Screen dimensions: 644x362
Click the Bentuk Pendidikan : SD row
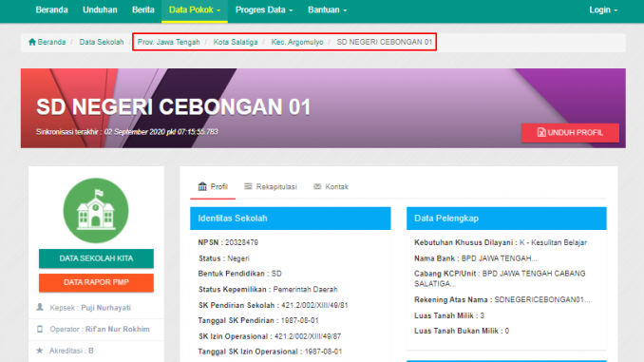click(240, 274)
